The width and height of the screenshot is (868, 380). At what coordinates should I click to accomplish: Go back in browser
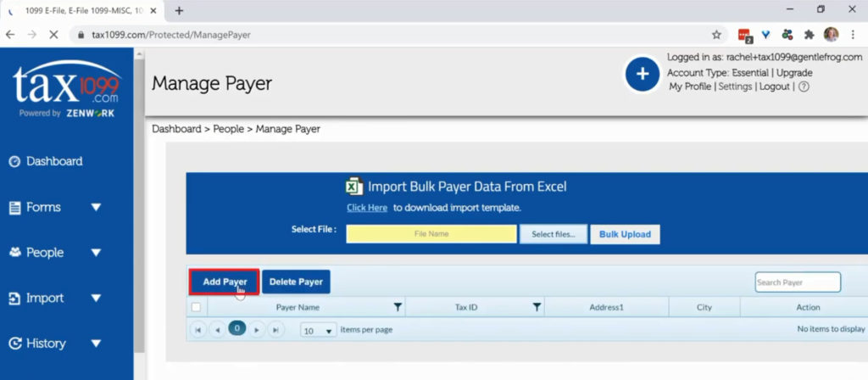pyautogui.click(x=10, y=35)
